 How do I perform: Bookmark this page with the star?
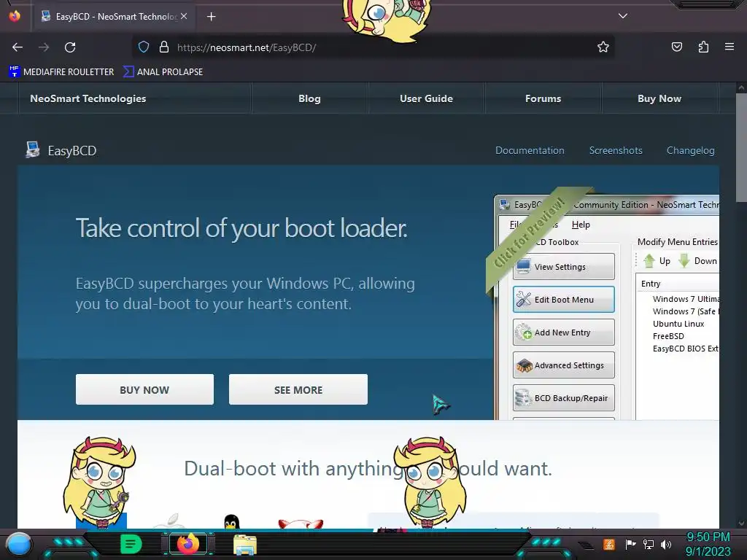(603, 47)
